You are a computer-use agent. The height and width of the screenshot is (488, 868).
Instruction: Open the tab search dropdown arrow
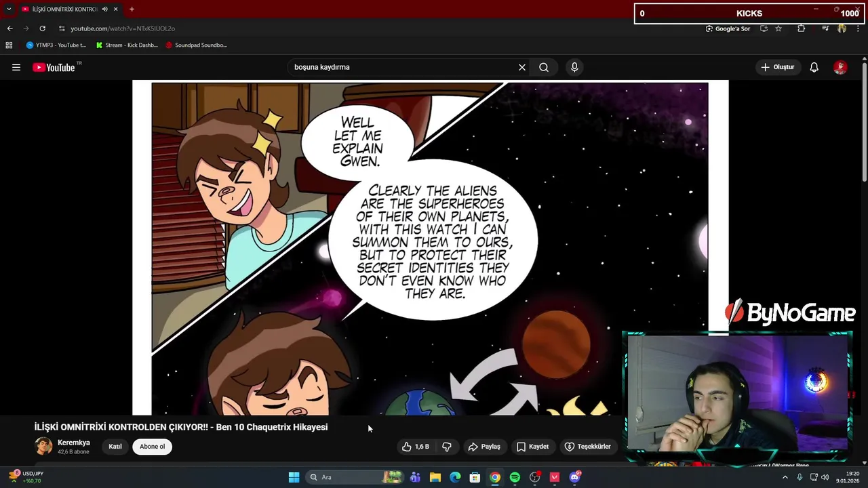(x=9, y=9)
